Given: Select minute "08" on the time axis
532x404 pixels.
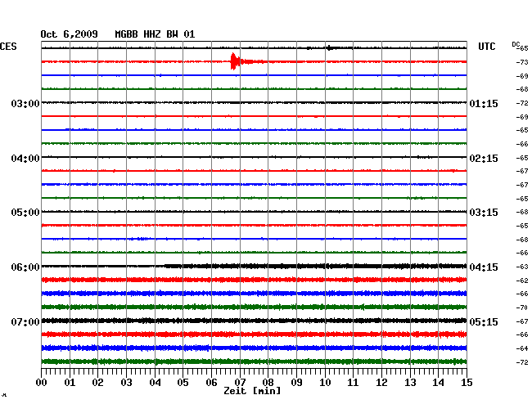Looking at the screenshot, I should [x=268, y=383].
